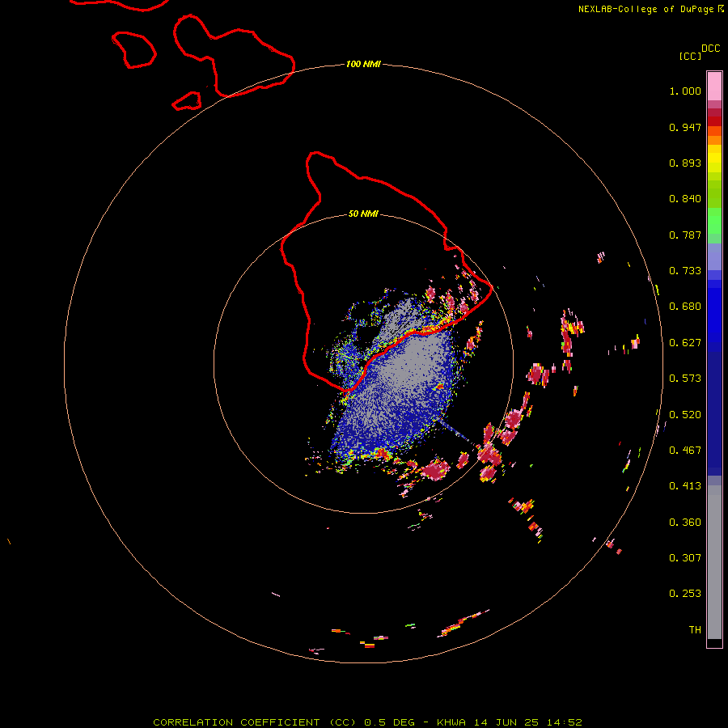Click the 0.787 color scale value

[x=685, y=235]
